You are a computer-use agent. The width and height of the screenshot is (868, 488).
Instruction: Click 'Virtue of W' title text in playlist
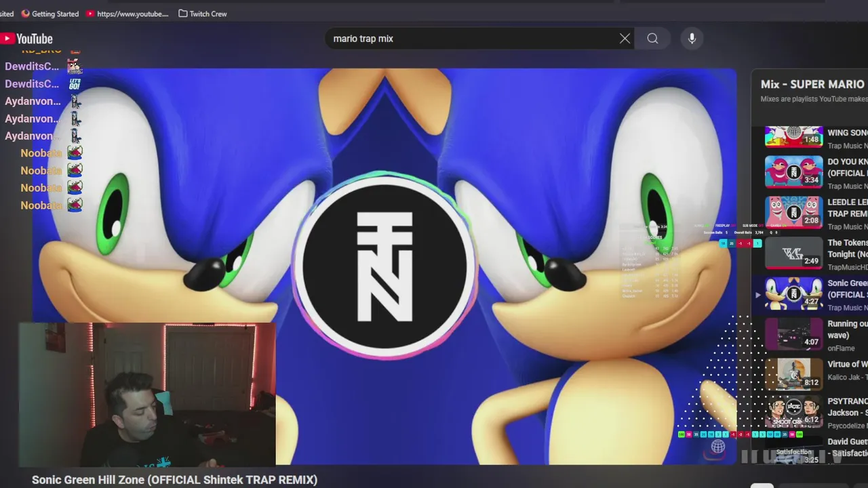coord(847,364)
